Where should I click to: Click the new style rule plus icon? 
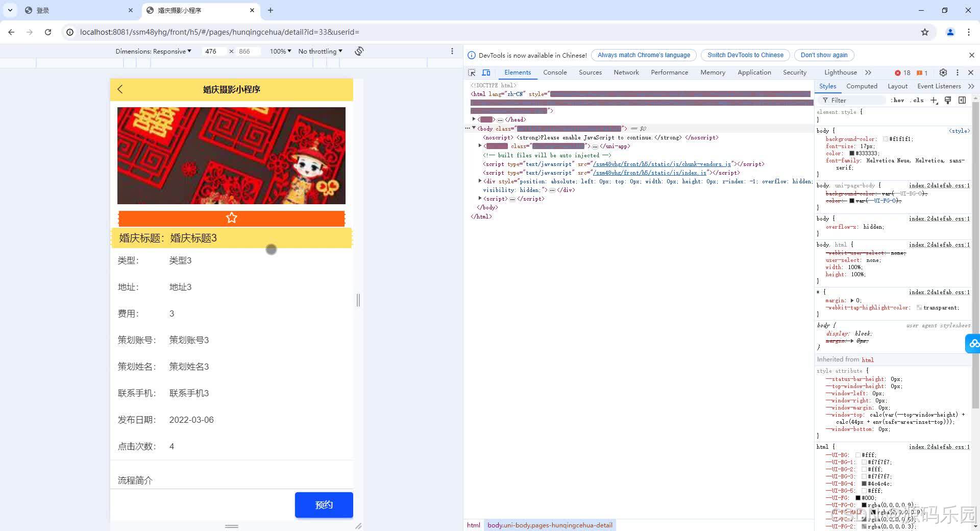coord(935,100)
